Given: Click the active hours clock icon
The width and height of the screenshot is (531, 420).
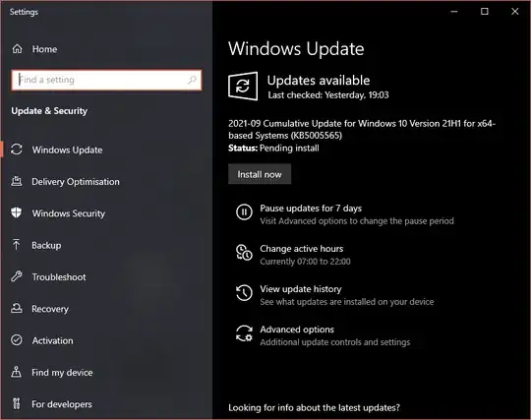Looking at the screenshot, I should point(244,253).
